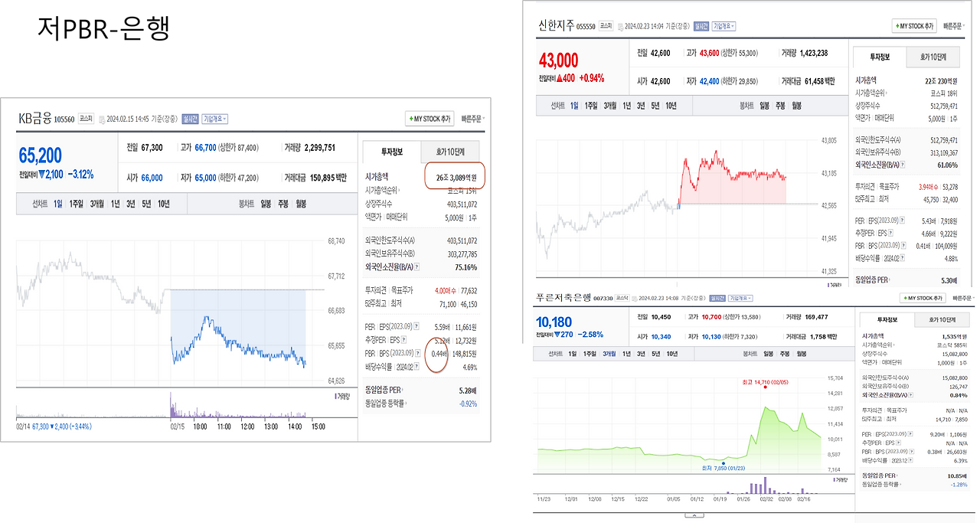Click help icon beside PBR BPS(2023.09) in 신한지주
Screen dimensions: 980x523
(x=903, y=245)
